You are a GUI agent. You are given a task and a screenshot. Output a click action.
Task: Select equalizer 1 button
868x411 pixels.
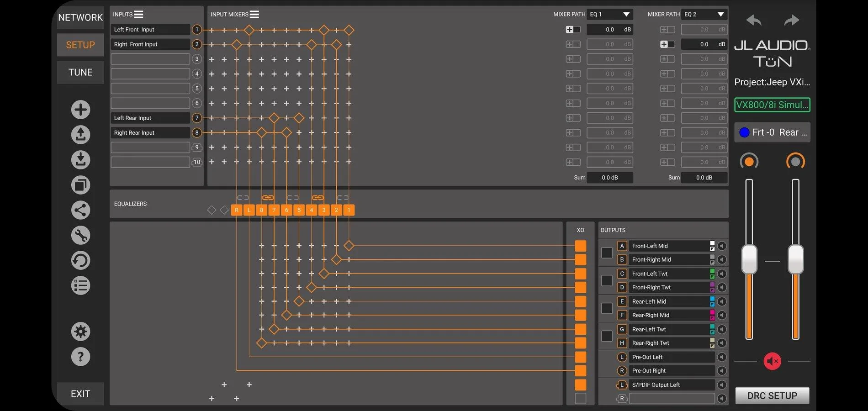pyautogui.click(x=349, y=210)
